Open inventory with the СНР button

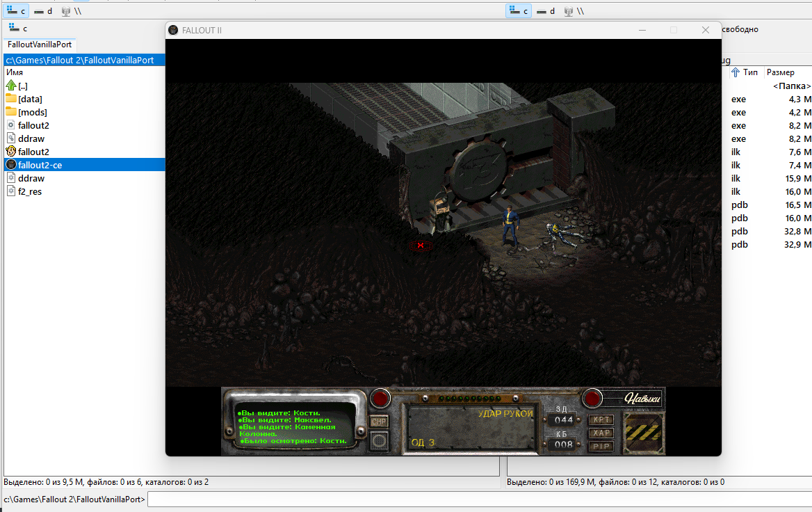coord(379,422)
